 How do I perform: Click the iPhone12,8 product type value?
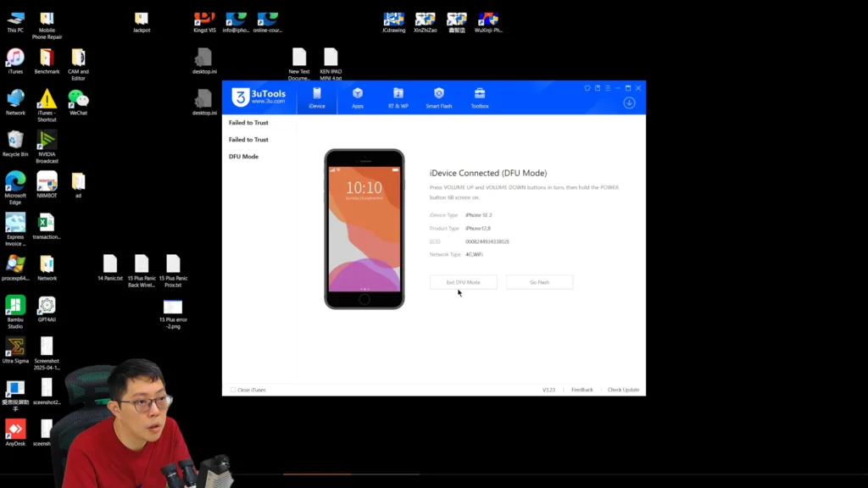click(478, 229)
